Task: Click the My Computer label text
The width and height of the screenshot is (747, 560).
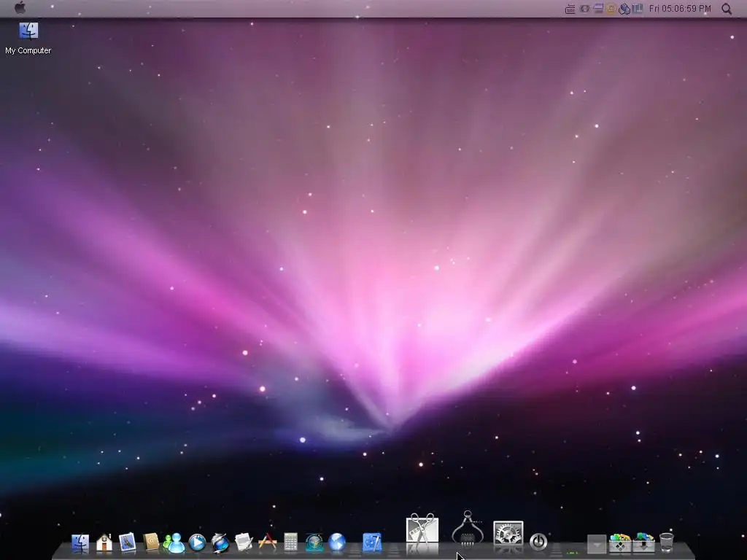Action: 28,50
